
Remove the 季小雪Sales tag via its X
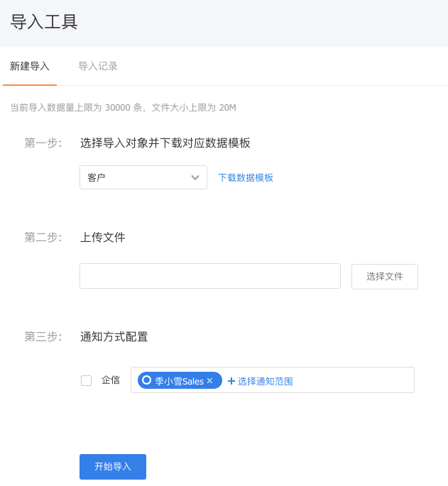tap(210, 381)
